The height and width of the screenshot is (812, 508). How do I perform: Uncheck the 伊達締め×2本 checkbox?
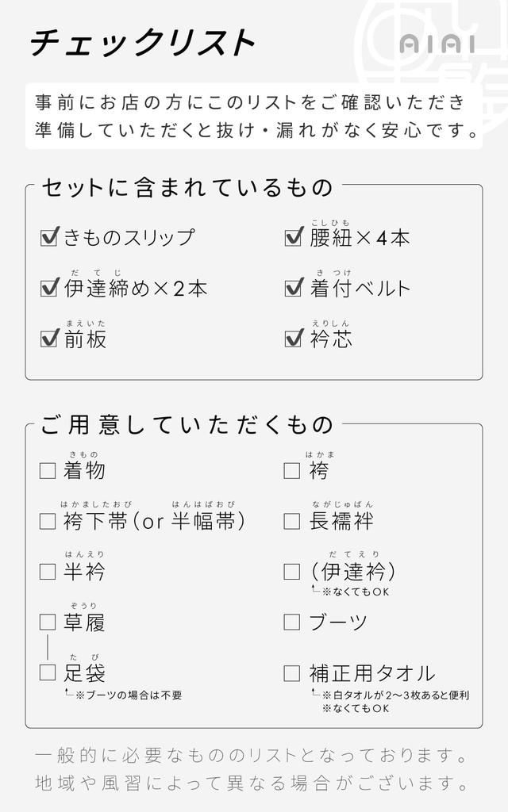point(49,287)
